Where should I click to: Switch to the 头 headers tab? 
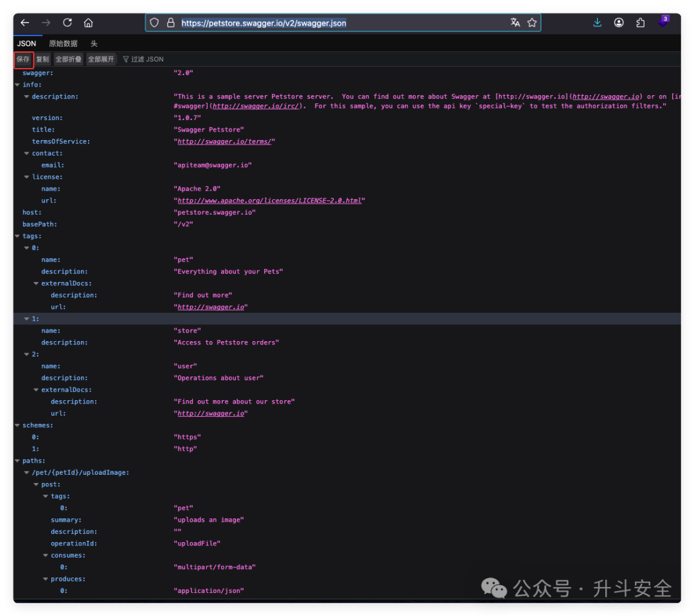pos(94,44)
